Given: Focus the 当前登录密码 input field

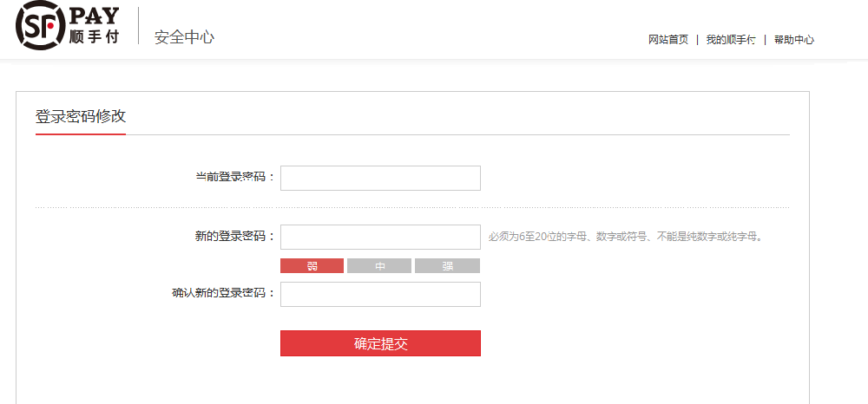Looking at the screenshot, I should tap(380, 178).
